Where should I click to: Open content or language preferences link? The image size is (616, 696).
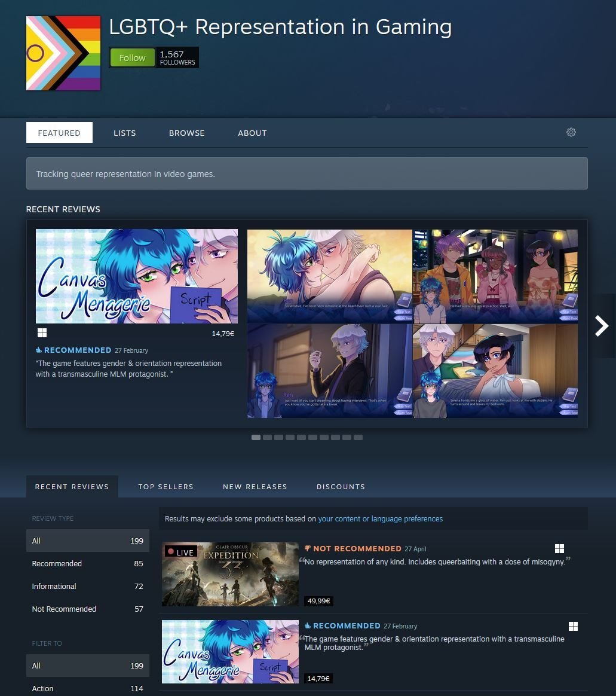pos(381,519)
